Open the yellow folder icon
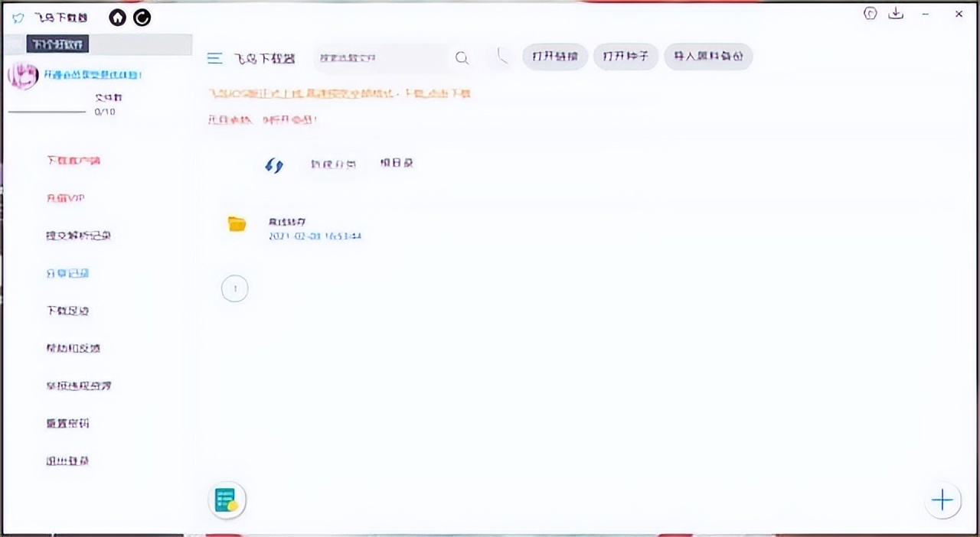The height and width of the screenshot is (537, 980). coord(237,224)
